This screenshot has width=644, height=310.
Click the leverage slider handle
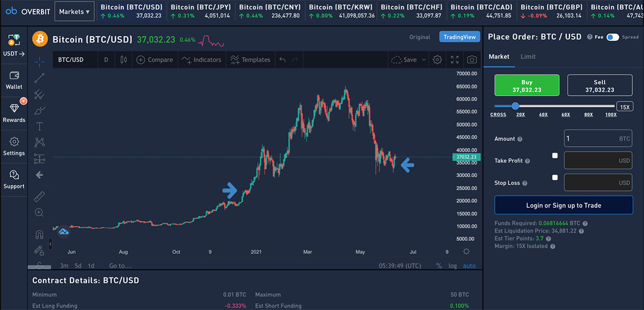(x=515, y=106)
